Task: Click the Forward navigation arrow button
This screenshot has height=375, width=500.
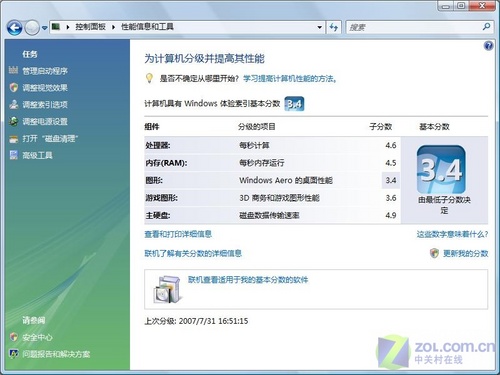Action: pos(32,28)
